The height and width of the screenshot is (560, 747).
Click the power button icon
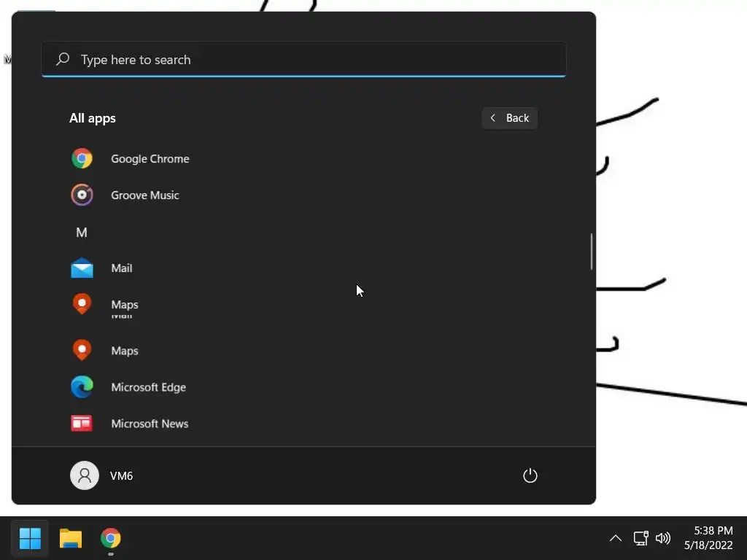[x=530, y=475]
